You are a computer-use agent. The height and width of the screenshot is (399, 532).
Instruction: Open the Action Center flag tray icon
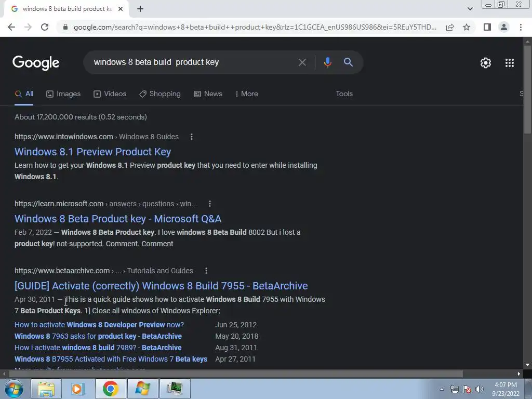467,389
